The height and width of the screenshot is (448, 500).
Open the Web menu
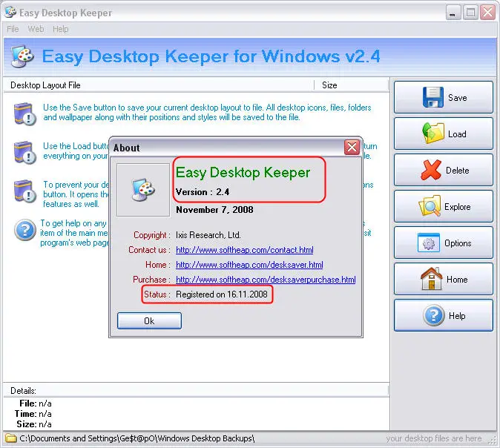coord(36,29)
